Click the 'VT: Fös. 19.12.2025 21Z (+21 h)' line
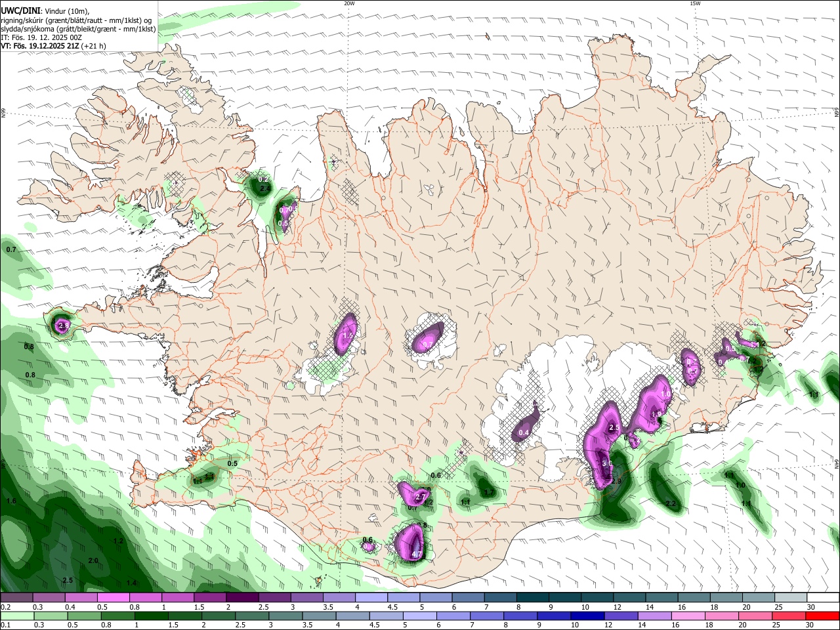The image size is (840, 630). (54, 46)
